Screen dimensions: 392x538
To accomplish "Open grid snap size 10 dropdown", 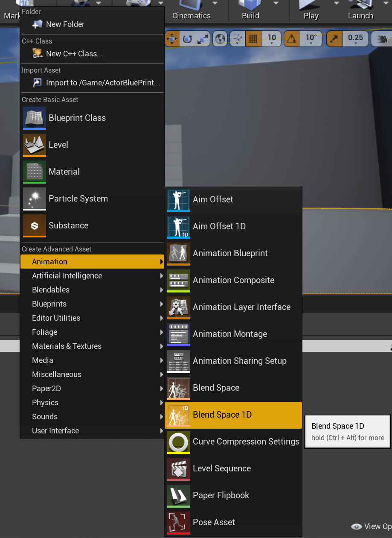I will pyautogui.click(x=272, y=39).
